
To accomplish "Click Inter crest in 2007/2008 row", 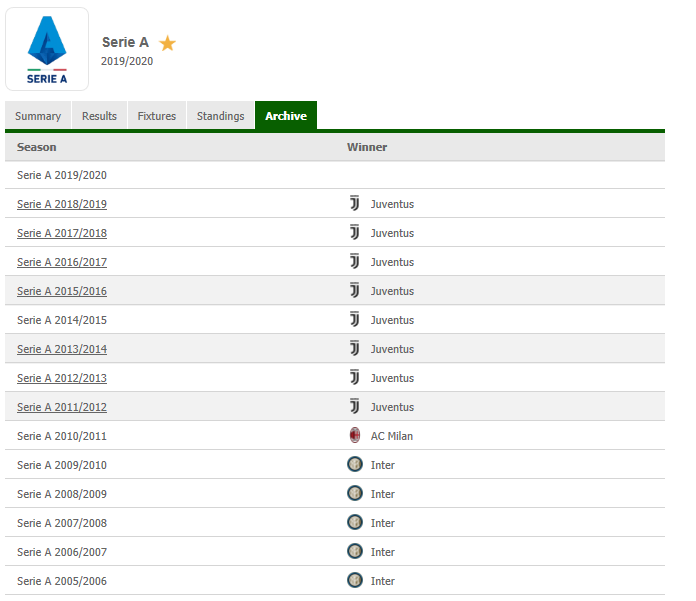I will [x=355, y=522].
